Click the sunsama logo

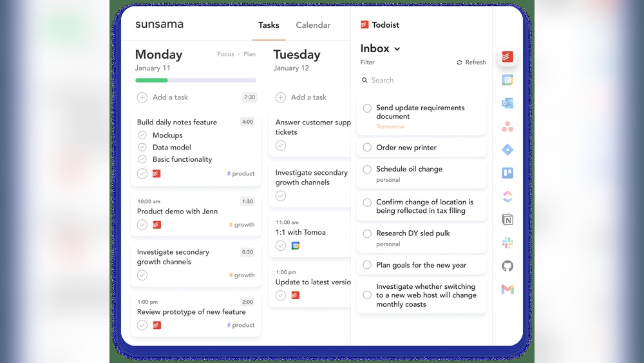[x=159, y=25]
